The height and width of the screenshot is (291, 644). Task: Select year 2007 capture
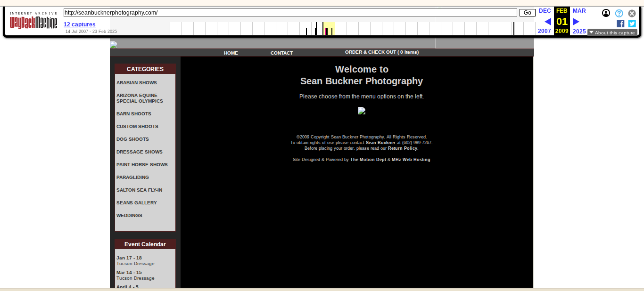(x=545, y=31)
